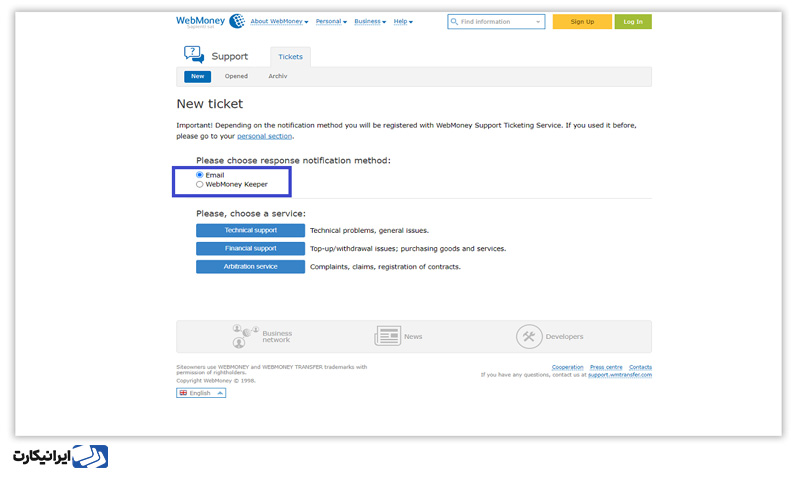Select the Archiv tickets sub-tab

[x=278, y=77]
